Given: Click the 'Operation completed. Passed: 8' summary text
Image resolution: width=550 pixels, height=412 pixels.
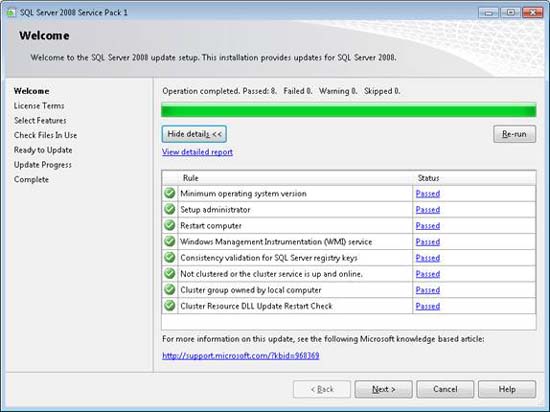Looking at the screenshot, I should click(x=281, y=91).
